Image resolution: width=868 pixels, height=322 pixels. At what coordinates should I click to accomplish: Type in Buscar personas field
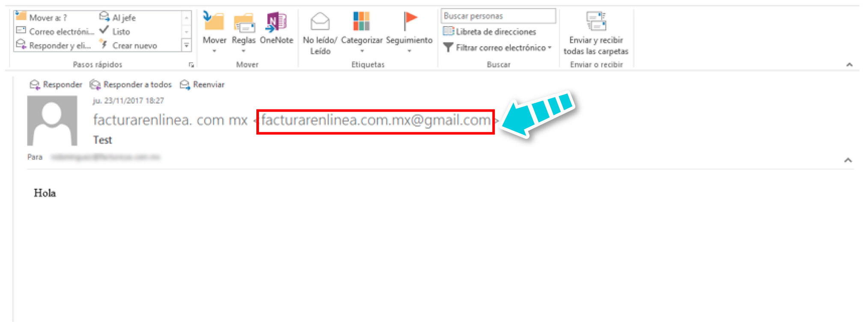pyautogui.click(x=498, y=16)
